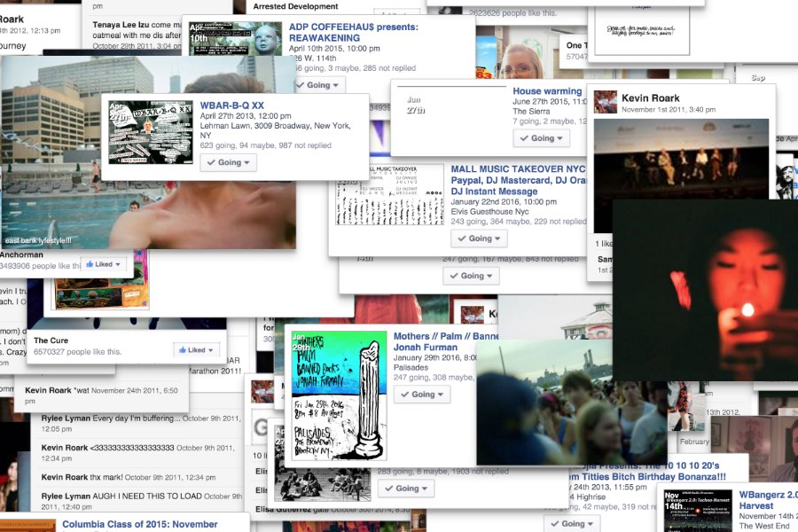
Task: Click 'April 10th 2015, 10:00 pm' date text
Action: point(334,49)
